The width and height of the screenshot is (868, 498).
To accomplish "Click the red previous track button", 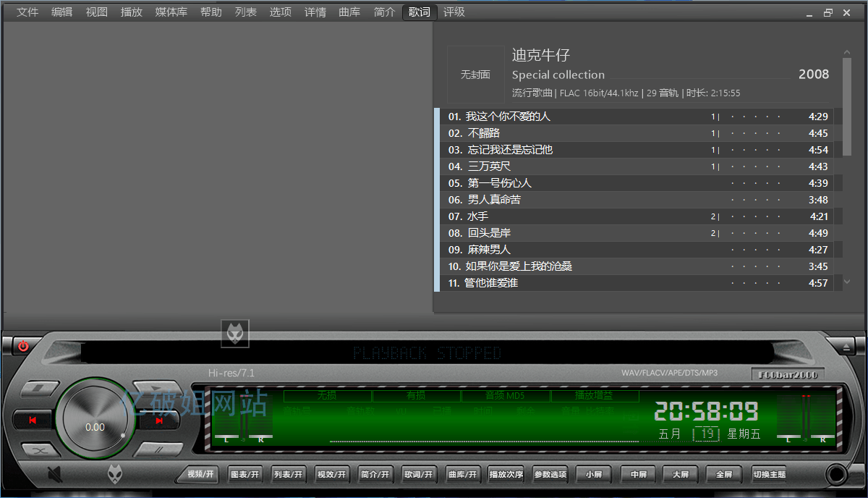I will 33,421.
